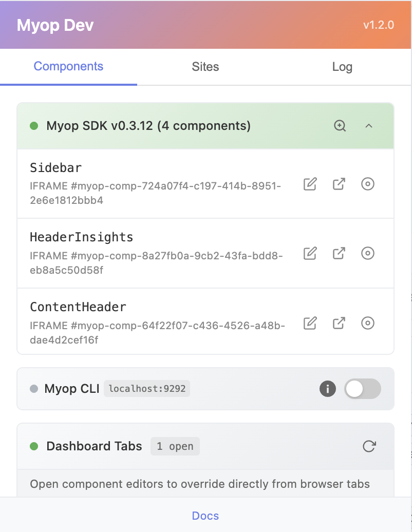This screenshot has width=412, height=532.
Task: Click the zoom icon in the Myop SDK header
Action: coord(340,126)
